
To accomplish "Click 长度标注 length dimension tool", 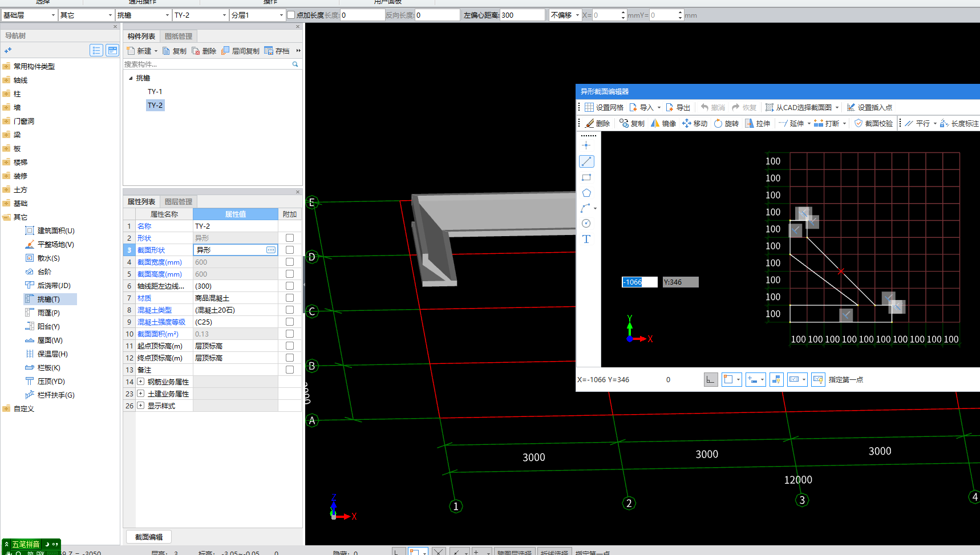I will tap(959, 123).
